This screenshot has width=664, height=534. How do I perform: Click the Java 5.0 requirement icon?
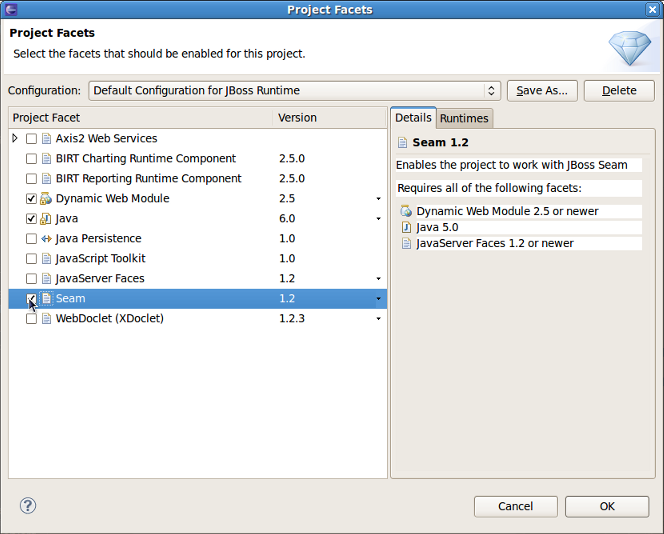click(406, 227)
